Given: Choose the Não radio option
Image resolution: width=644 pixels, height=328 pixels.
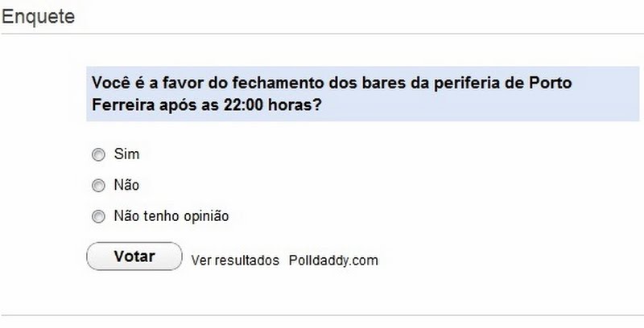Looking at the screenshot, I should point(98,186).
